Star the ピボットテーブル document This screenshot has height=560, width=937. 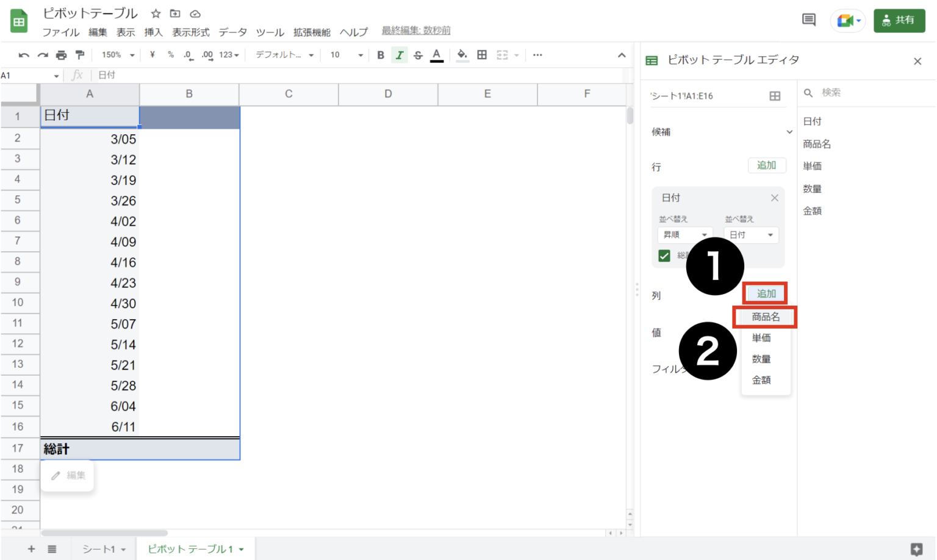click(x=156, y=13)
